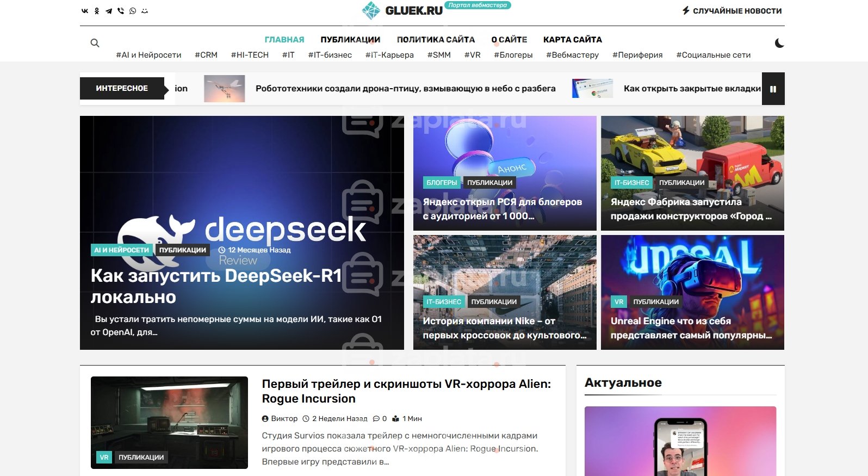Select the #SMM tag
868x476 pixels.
pos(439,55)
